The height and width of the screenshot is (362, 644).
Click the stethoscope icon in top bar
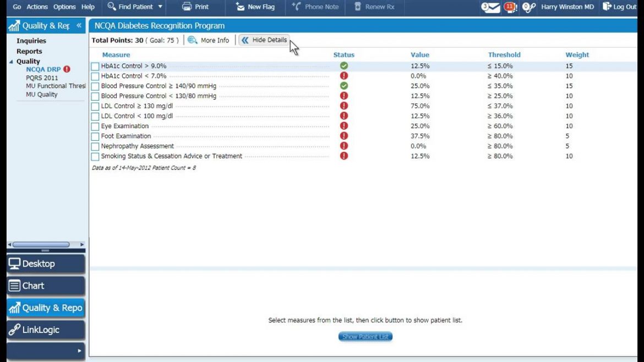coord(529,7)
